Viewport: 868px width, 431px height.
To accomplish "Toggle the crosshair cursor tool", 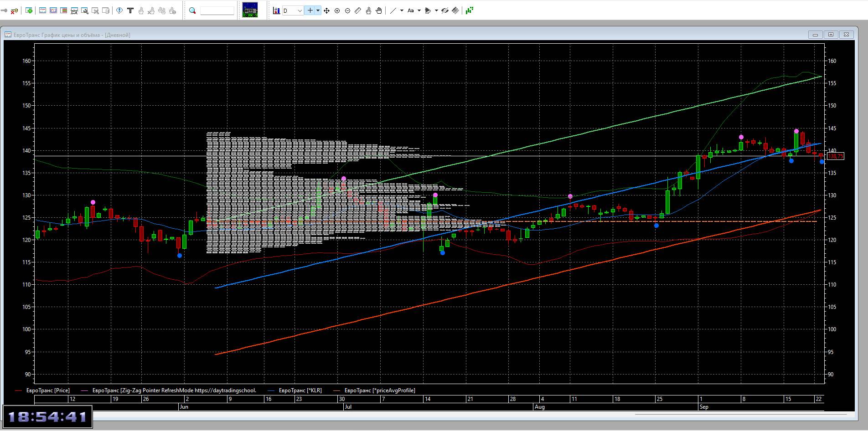I will click(x=310, y=10).
